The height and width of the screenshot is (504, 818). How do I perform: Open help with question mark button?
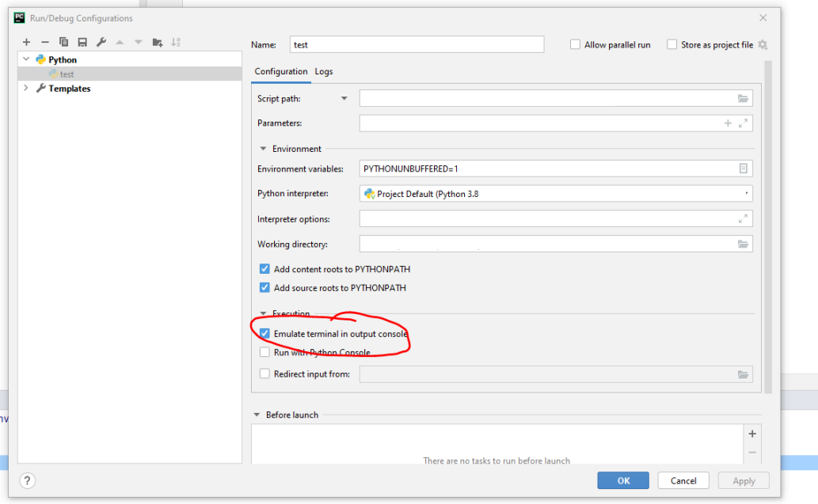point(27,480)
